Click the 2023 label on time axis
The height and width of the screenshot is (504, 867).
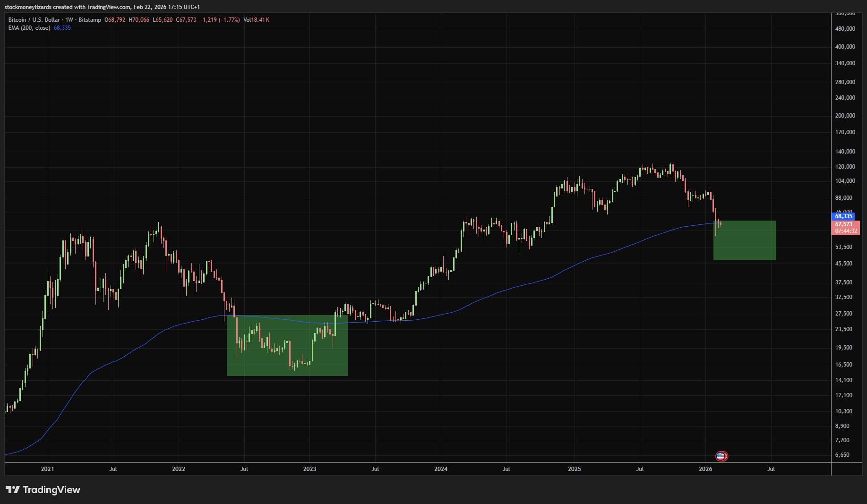click(x=309, y=469)
